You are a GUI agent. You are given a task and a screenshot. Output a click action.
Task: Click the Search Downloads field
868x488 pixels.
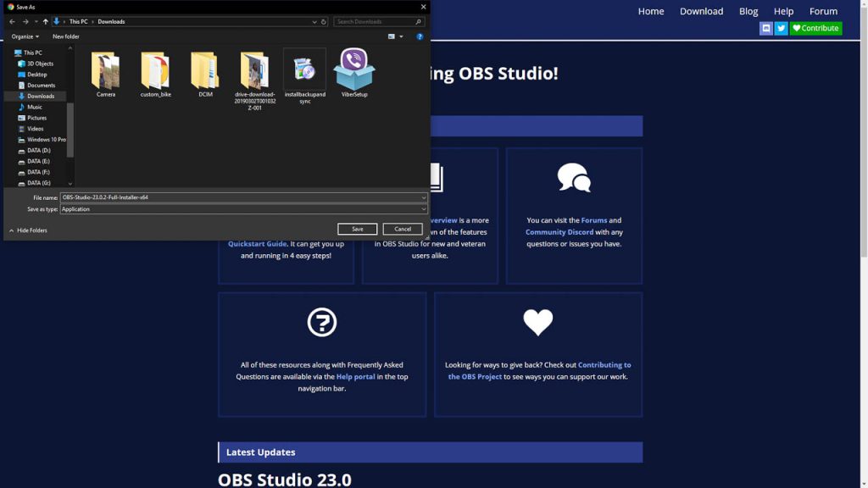coord(375,21)
